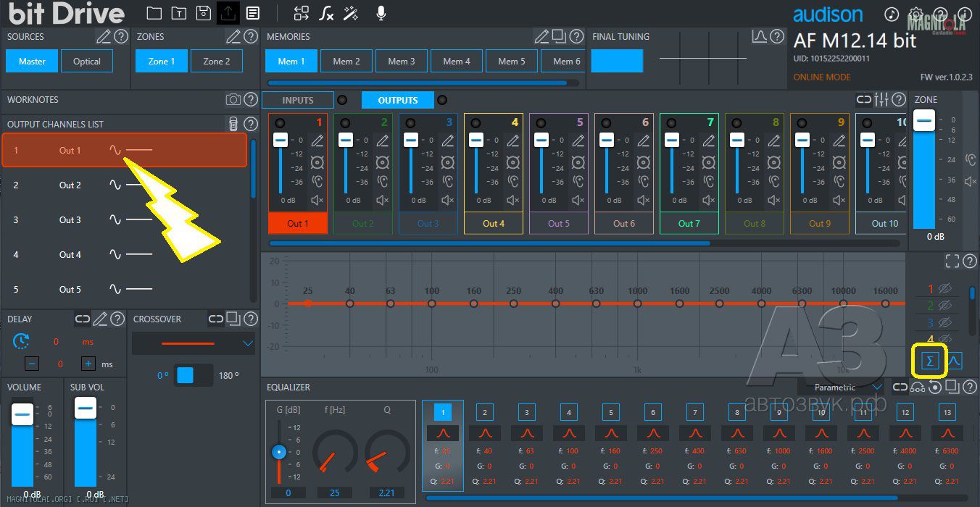Switch to the INPUTS tab
This screenshot has width=980, height=507.
298,100
